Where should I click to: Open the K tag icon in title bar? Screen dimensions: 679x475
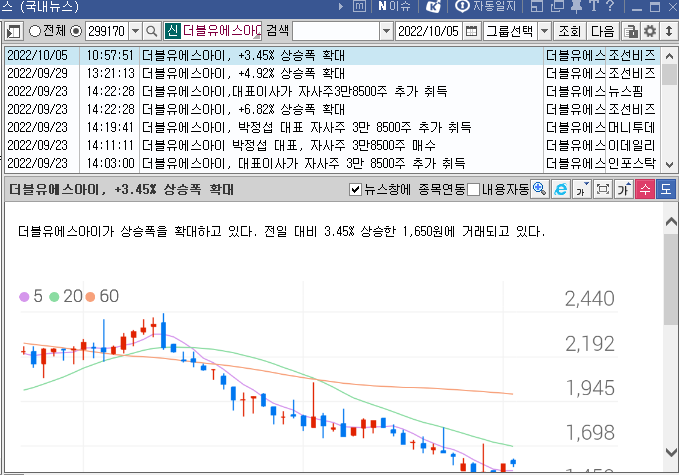[433, 6]
